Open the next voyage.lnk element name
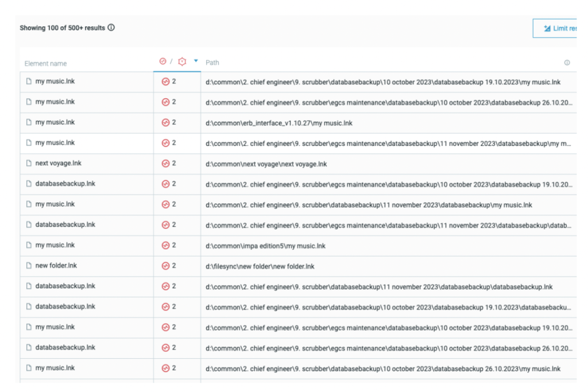This screenshot has height=392, width=588. [x=58, y=164]
